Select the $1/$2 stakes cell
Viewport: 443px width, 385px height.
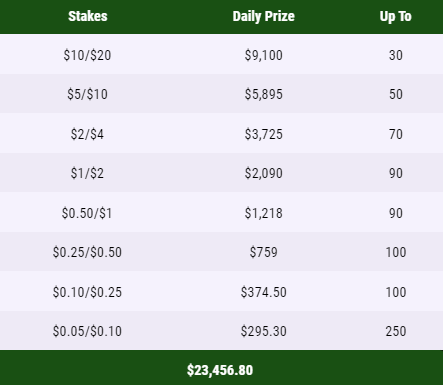(87, 173)
